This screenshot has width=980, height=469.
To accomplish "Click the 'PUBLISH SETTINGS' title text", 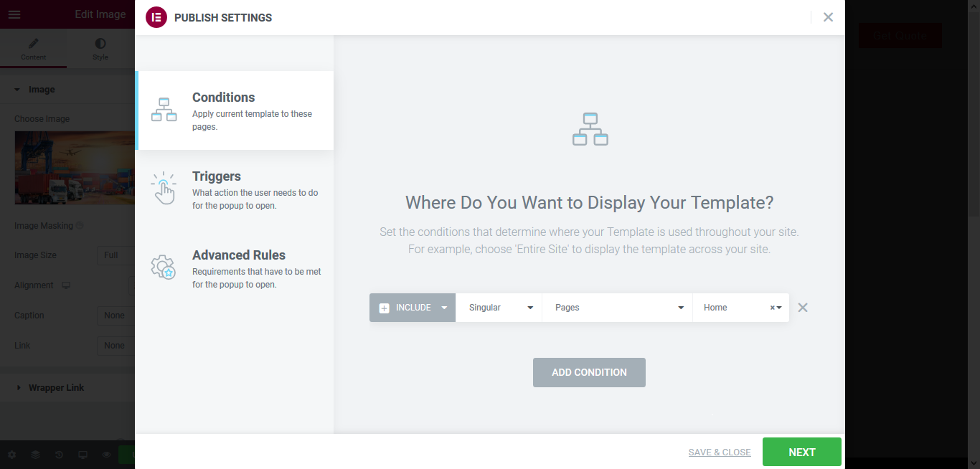I will pyautogui.click(x=223, y=18).
